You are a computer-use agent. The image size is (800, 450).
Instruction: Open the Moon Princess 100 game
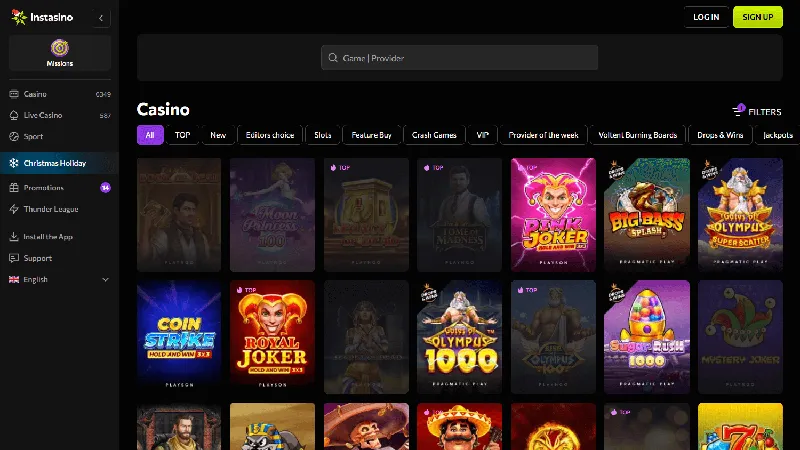tap(272, 214)
